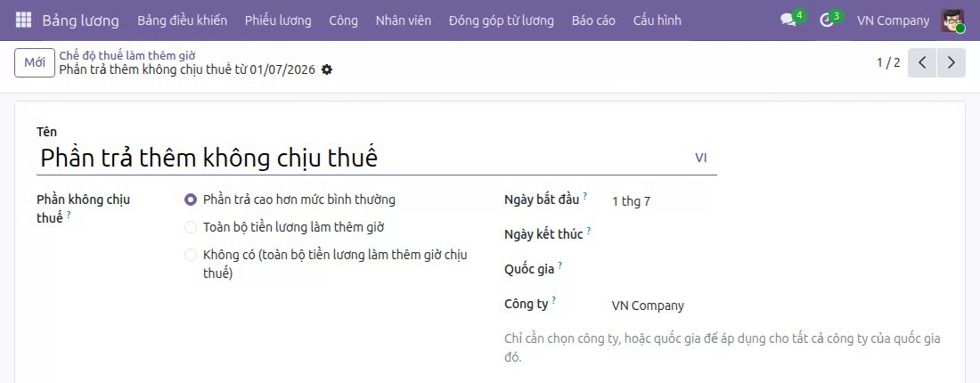Open the Công menu

(344, 20)
